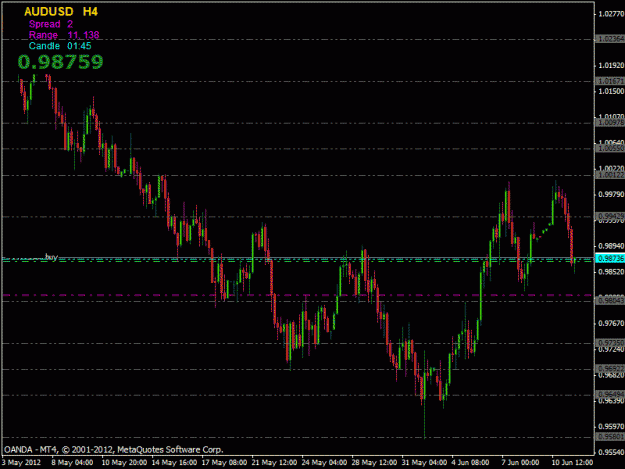Screen dimensions: 625x469
Task: Click the 21 May 12:00 time label
Action: point(274,463)
